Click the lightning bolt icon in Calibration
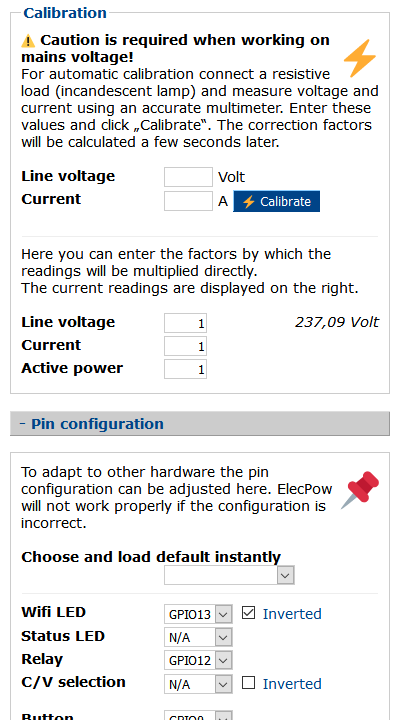The width and height of the screenshot is (400, 720). (360, 58)
